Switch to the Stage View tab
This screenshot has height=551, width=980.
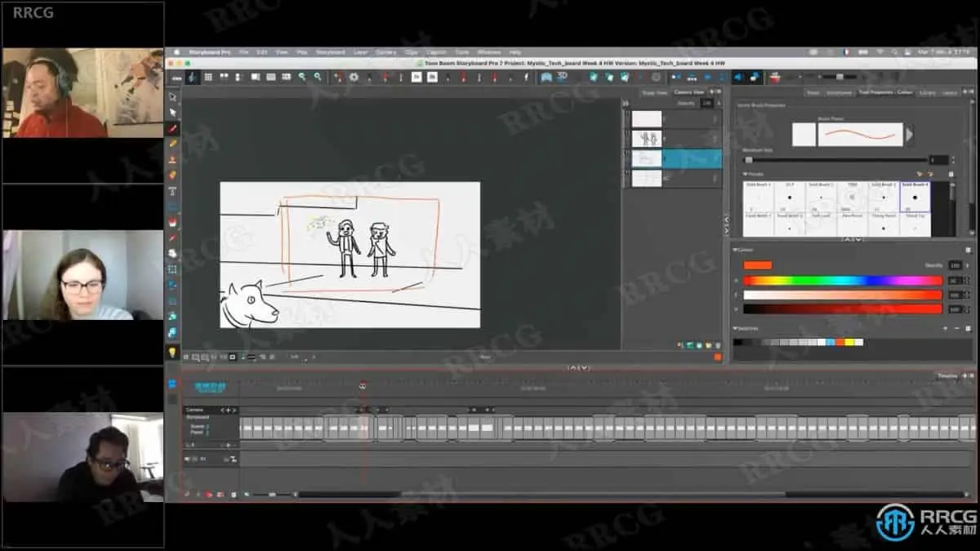pyautogui.click(x=654, y=92)
